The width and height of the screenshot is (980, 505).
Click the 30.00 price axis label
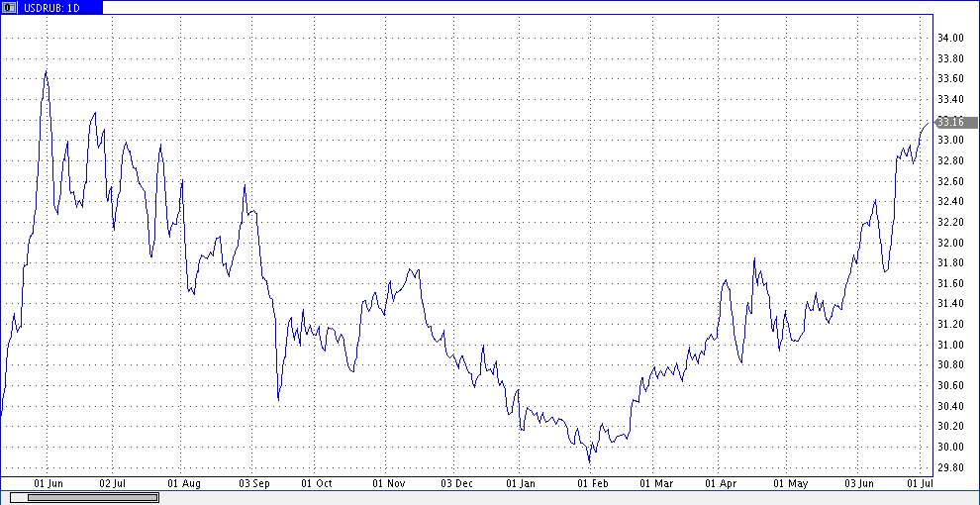pos(950,447)
